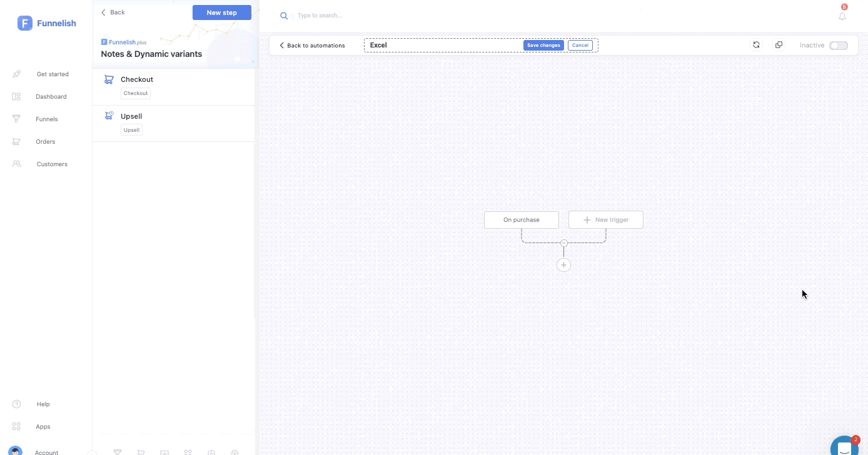Open the Funnels menu item
Screen dimensions: 868x455
coord(46,119)
